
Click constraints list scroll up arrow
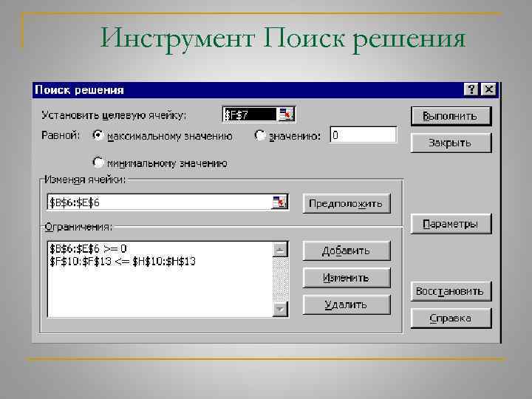pyautogui.click(x=280, y=250)
